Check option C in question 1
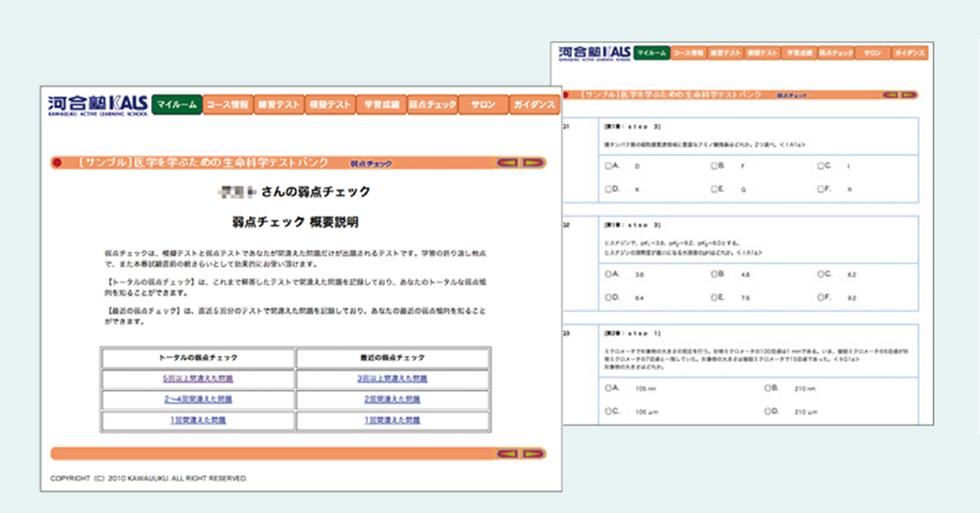Image resolution: width=980 pixels, height=513 pixels. pyautogui.click(x=821, y=166)
